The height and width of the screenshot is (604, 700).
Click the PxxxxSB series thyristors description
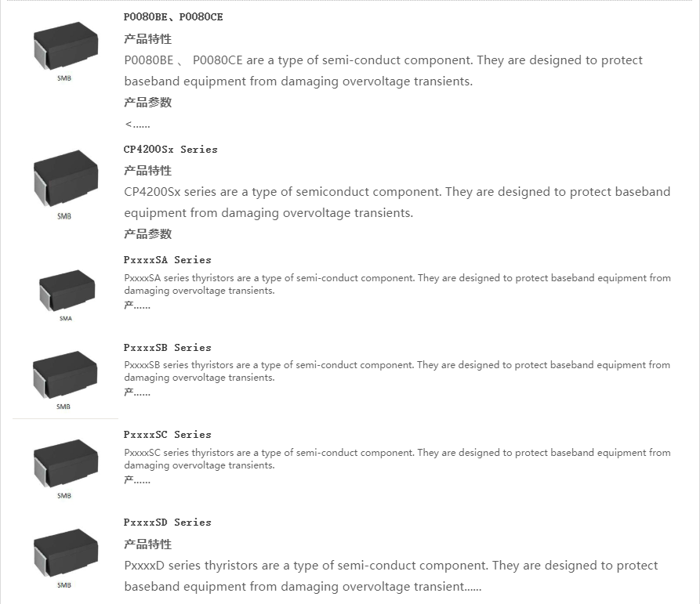point(397,371)
